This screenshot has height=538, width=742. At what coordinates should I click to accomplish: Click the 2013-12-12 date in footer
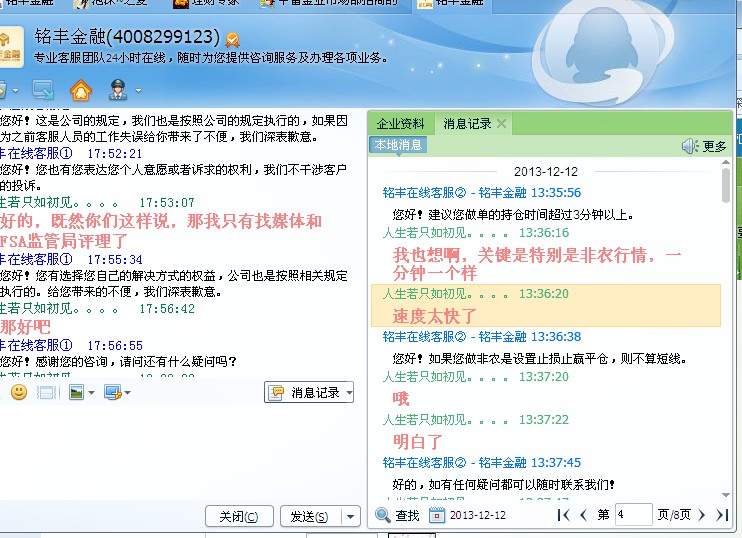pos(478,515)
